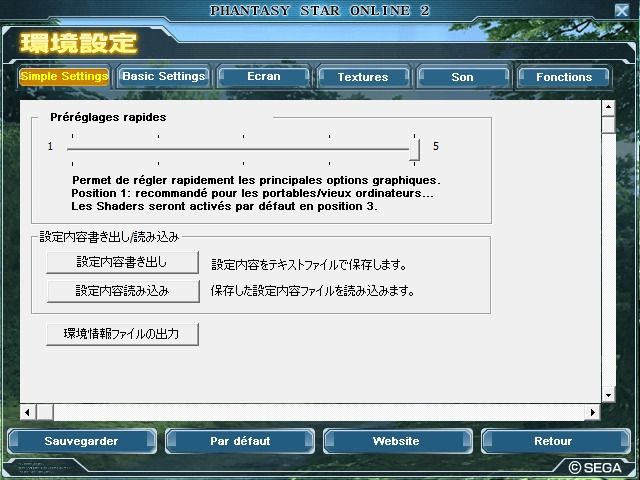This screenshot has width=640, height=480.
Task: Click the Préréglages rapides group label
Action: [108, 118]
